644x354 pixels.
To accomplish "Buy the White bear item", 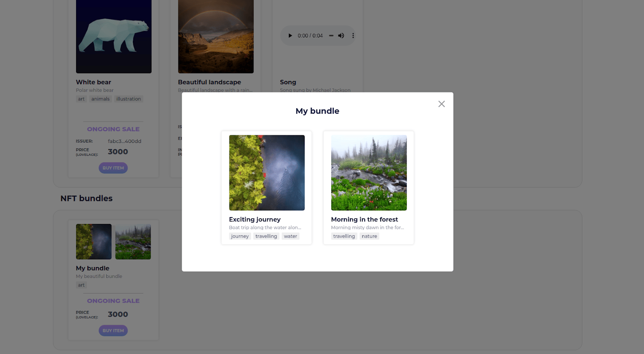I will point(113,168).
